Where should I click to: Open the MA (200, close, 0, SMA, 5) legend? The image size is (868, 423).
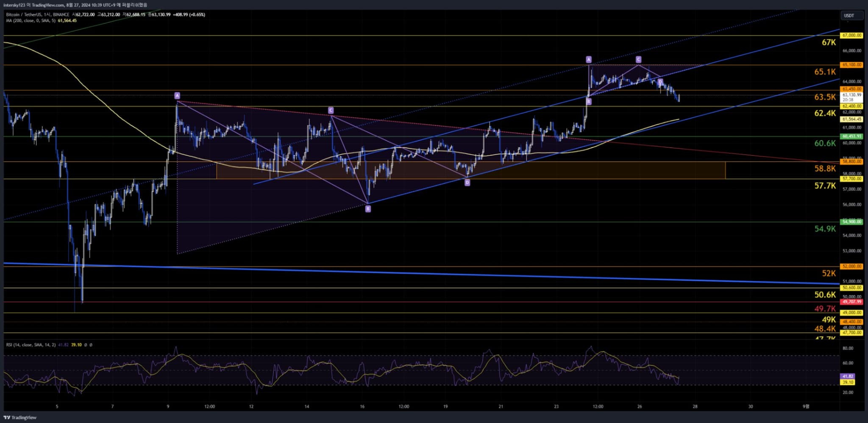tap(31, 21)
